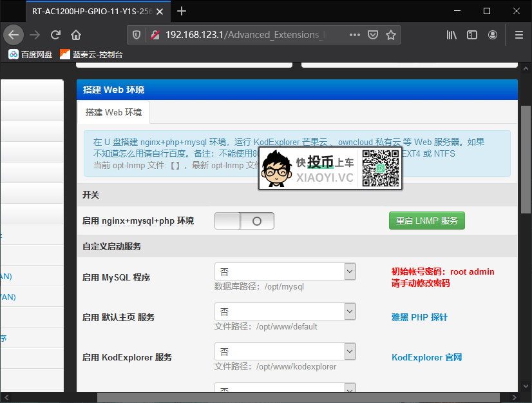Select the 搭建 Web 环境 tab
Screen dimensions: 532x403
(x=113, y=112)
